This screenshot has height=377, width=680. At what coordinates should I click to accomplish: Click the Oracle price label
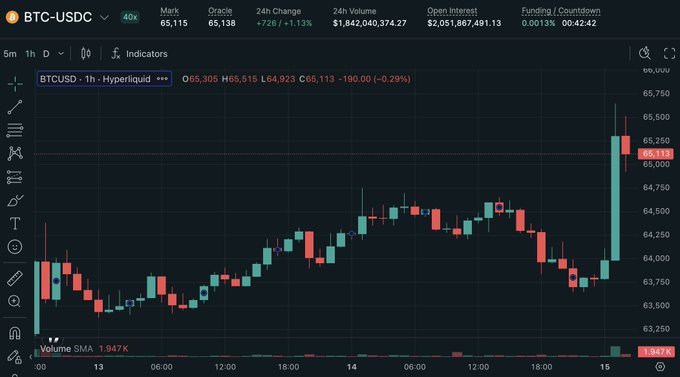[x=220, y=11]
